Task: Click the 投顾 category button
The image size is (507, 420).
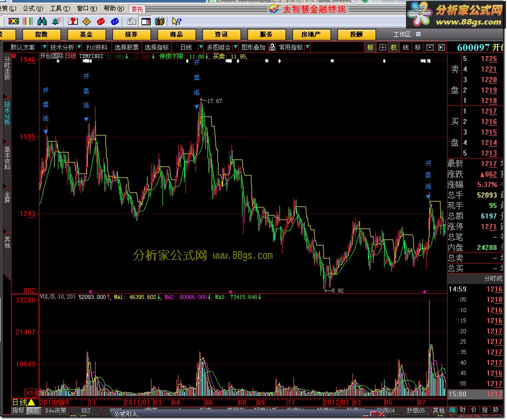Action: pyautogui.click(x=356, y=34)
